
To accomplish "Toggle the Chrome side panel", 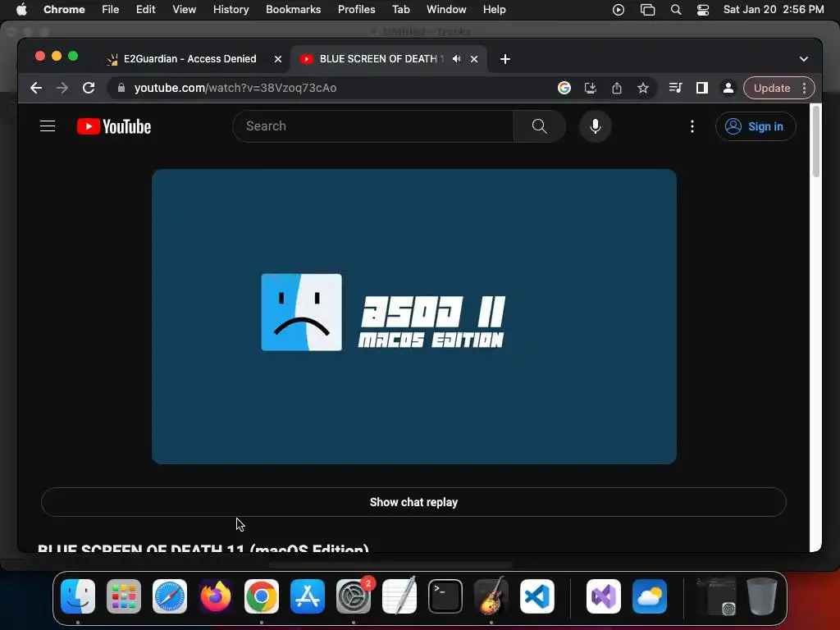I will (x=702, y=88).
